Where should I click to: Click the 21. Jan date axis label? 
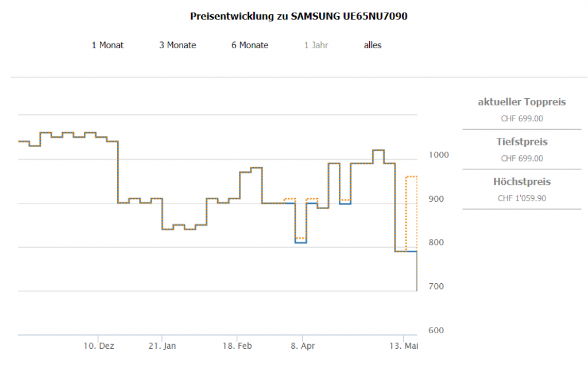(163, 346)
